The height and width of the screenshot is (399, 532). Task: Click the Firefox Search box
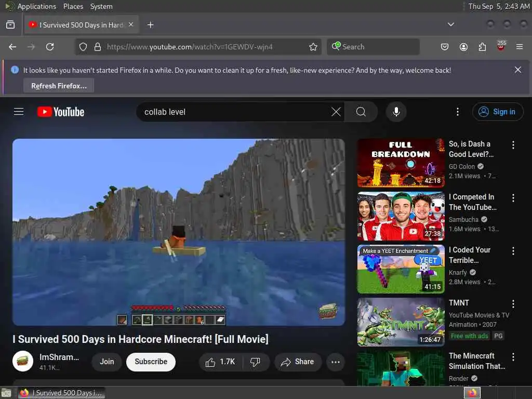point(373,47)
